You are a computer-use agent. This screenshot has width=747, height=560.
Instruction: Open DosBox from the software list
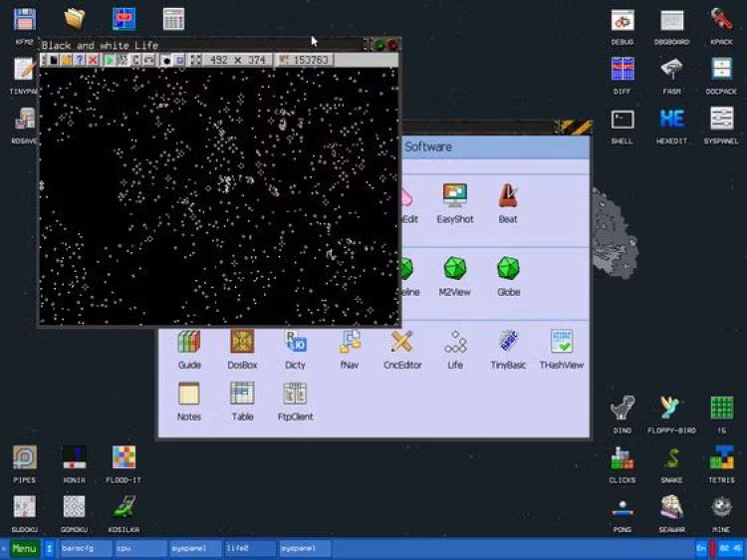[242, 349]
